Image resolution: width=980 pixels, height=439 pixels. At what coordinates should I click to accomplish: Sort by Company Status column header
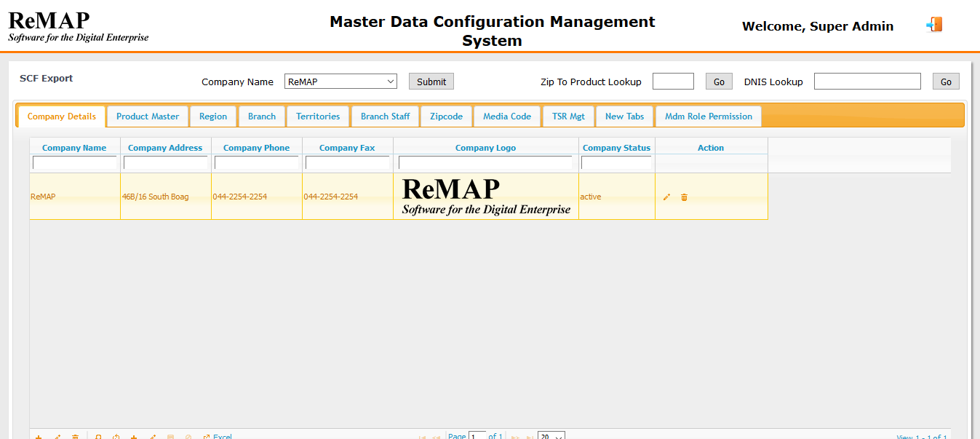click(616, 148)
